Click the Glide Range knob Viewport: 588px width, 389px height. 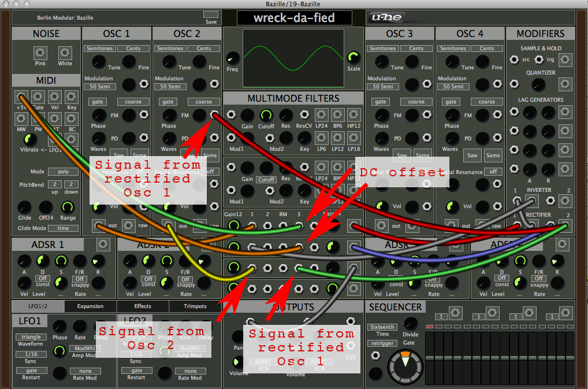[x=68, y=207]
